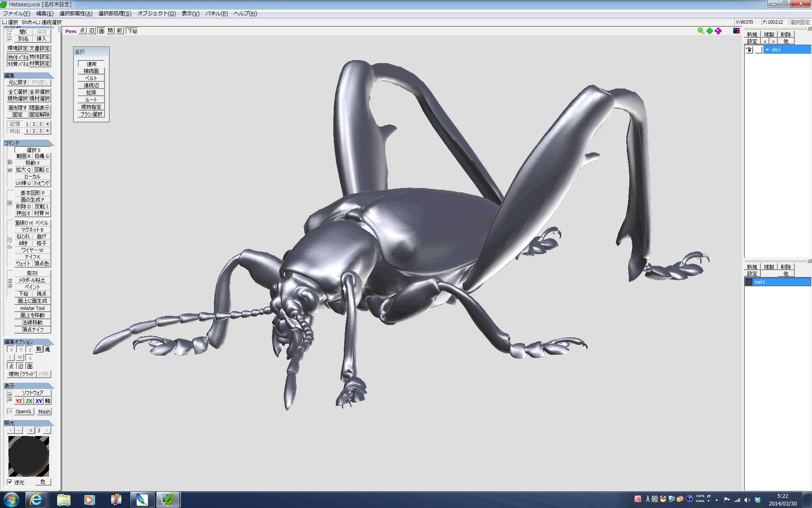Viewport: 812px width, 508px height.
Task: Click the magenta rotate view icon
Action: [x=718, y=31]
